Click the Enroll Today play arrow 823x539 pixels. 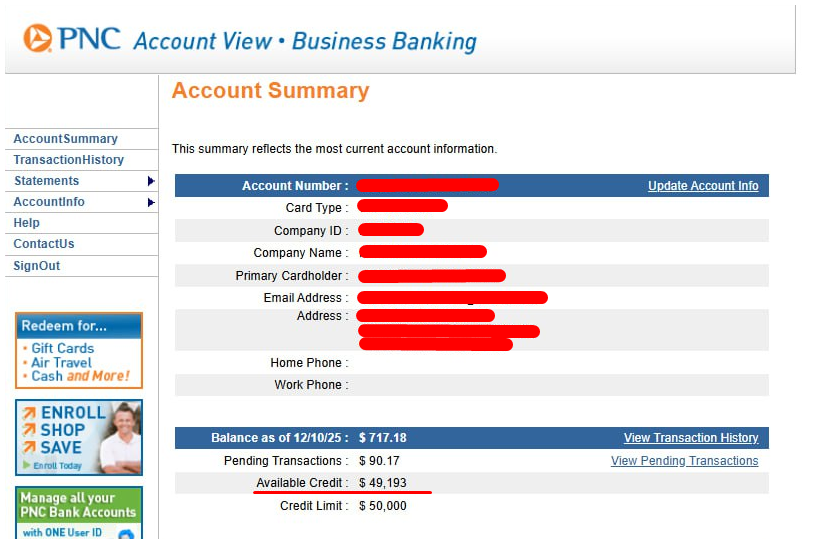tap(27, 466)
